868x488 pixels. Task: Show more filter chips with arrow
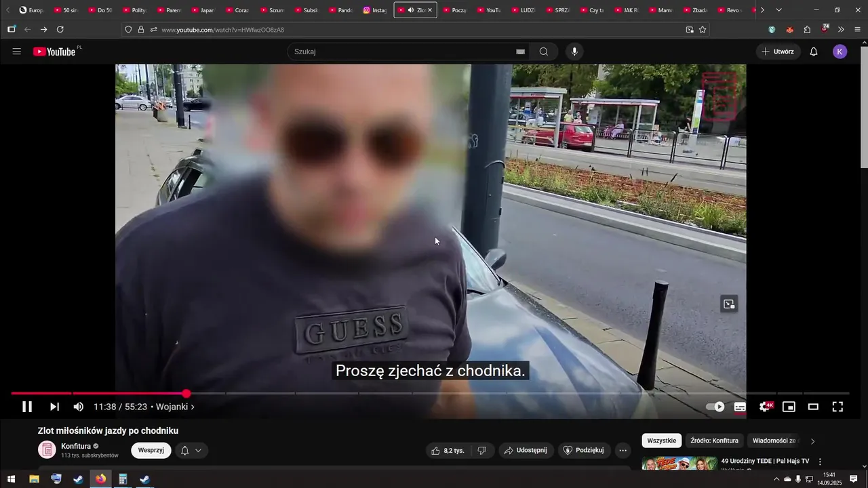pyautogui.click(x=812, y=441)
